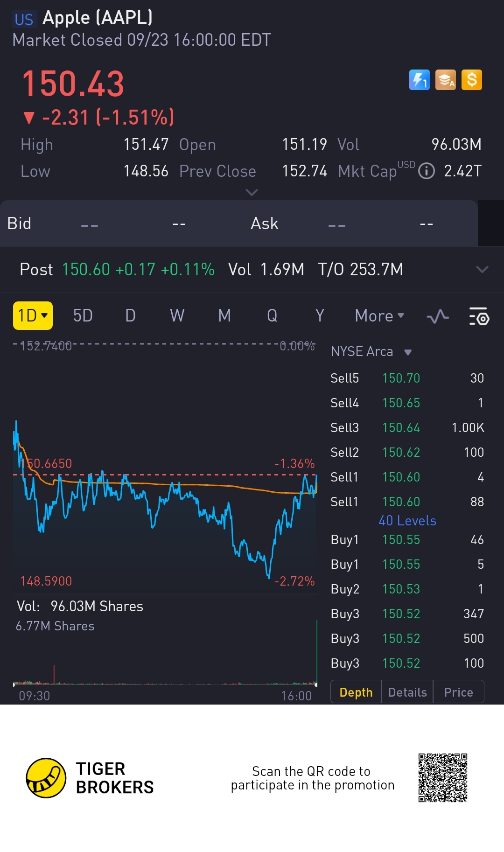Tap the Vol 96.03M Shares label
This screenshot has width=504, height=852.
(80, 606)
